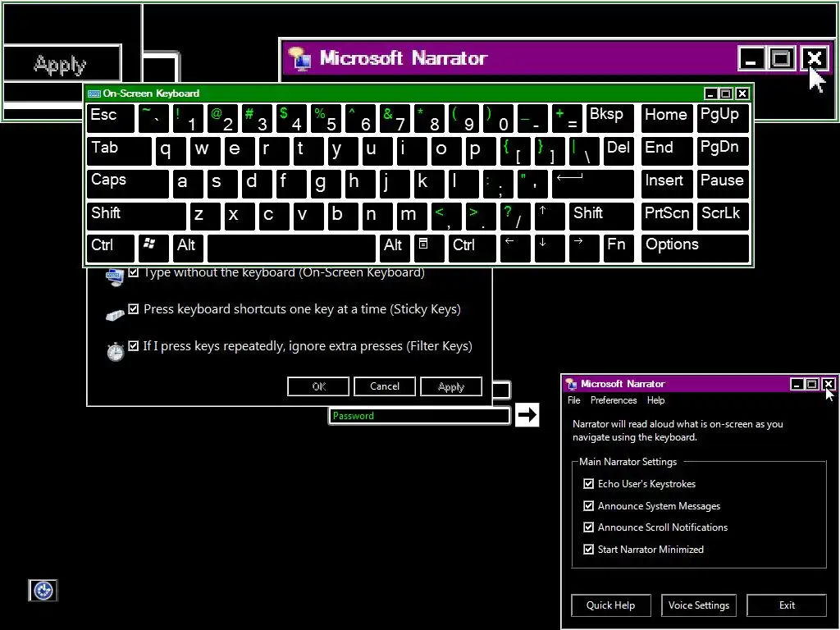Open Narrator Voice Settings
The width and height of the screenshot is (840, 630).
tap(699, 605)
